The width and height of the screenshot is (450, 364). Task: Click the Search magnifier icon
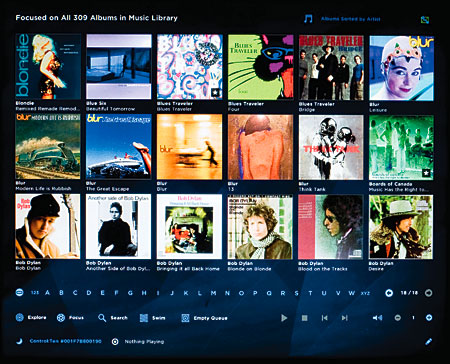[x=102, y=318]
